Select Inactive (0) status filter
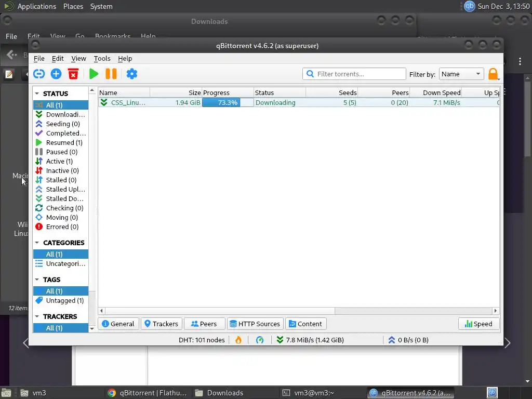532x399 pixels. tap(61, 170)
